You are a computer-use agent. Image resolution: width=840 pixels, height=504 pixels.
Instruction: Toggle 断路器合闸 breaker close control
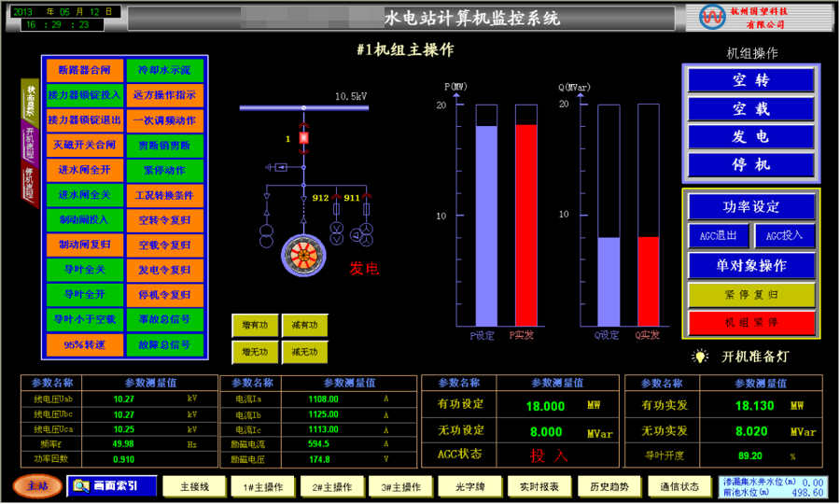(x=84, y=70)
